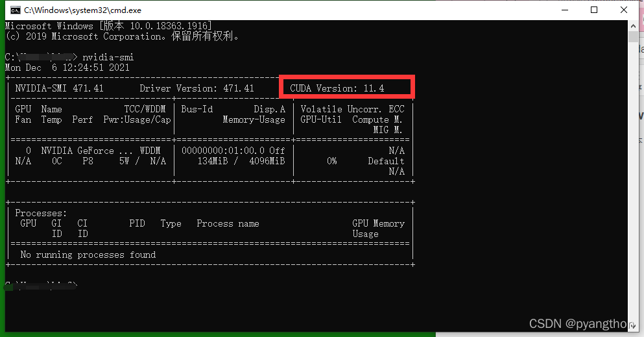Click the GPU Memory Usage column header
The width and height of the screenshot is (644, 337).
click(378, 229)
